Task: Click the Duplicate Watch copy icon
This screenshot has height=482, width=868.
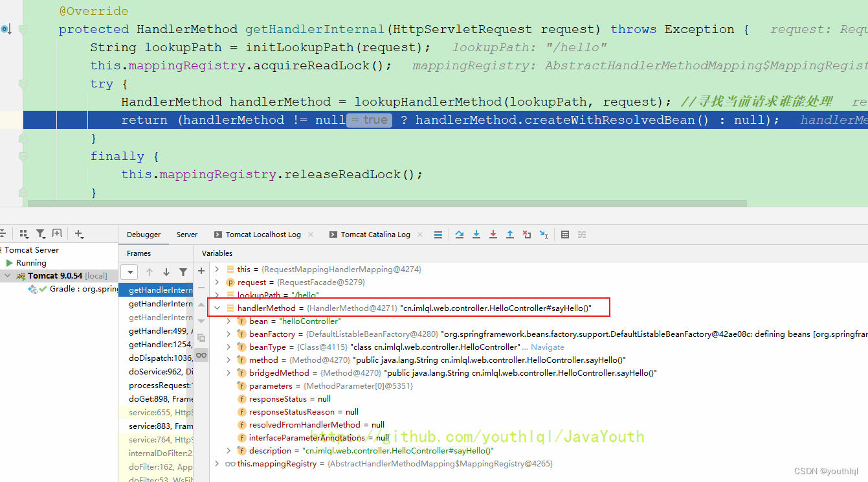Action: (201, 338)
